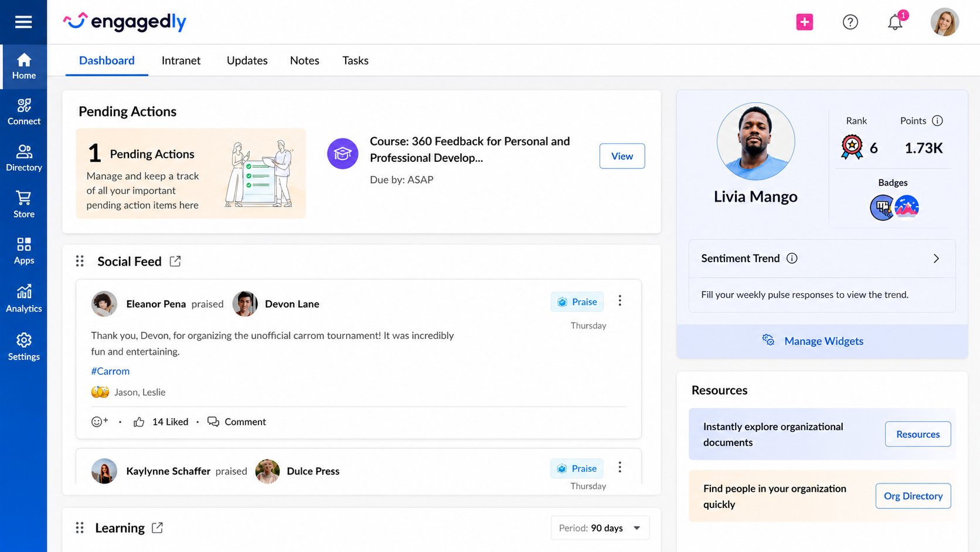The image size is (980, 552).
Task: Open the Period 90 days dropdown
Action: 600,528
